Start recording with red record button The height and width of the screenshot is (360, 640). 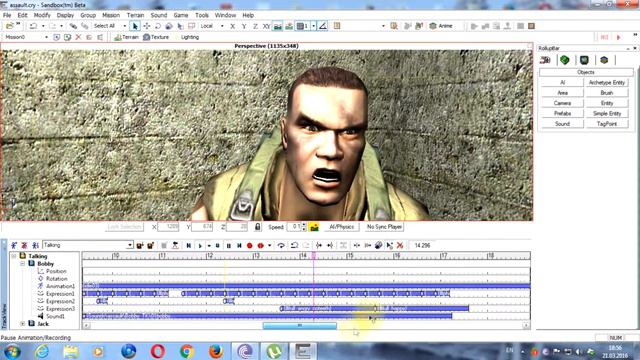250,245
